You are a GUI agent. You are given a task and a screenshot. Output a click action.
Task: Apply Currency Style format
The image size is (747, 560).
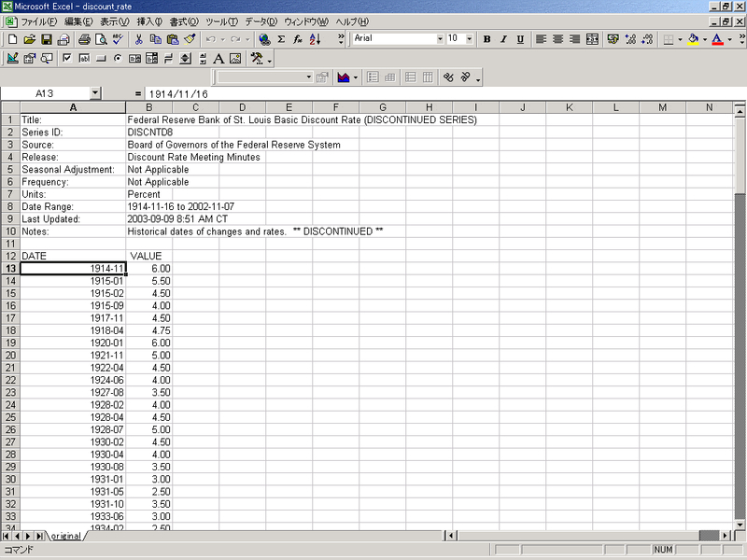(x=613, y=39)
